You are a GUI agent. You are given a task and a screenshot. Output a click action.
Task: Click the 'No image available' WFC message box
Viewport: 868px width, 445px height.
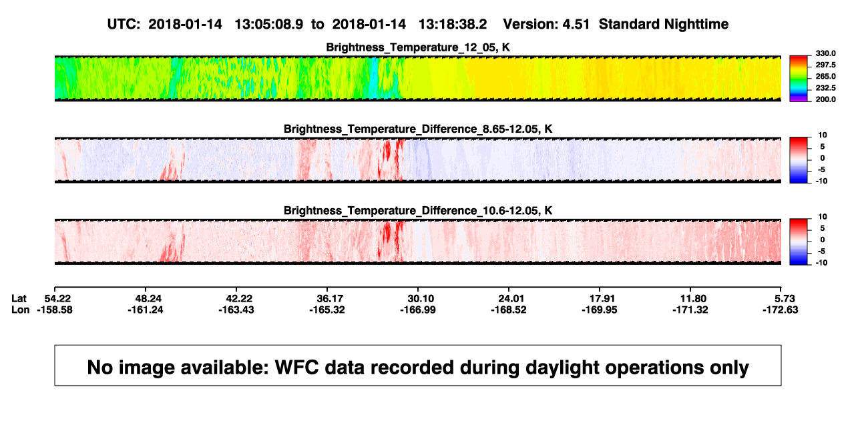tap(418, 366)
